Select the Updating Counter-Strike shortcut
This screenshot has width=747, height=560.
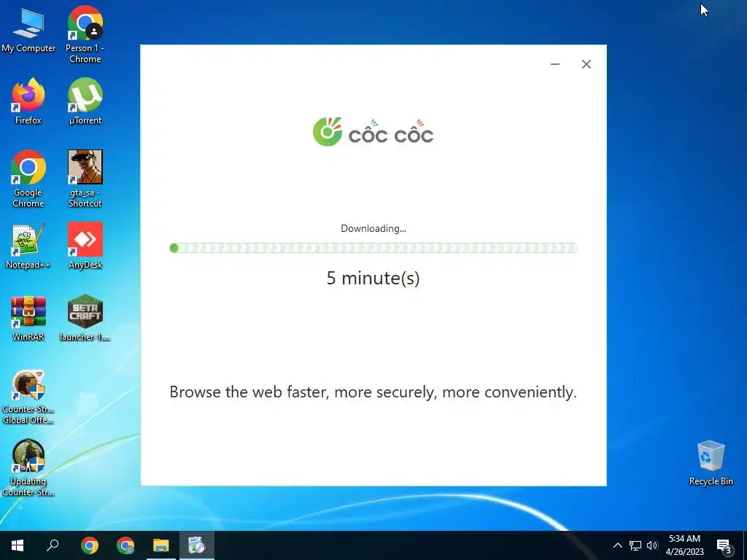tap(28, 468)
